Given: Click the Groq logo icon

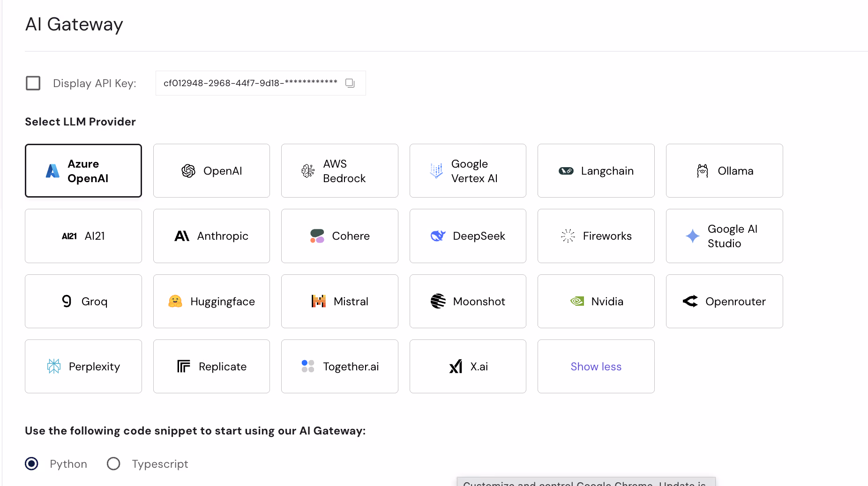Looking at the screenshot, I should [x=67, y=301].
